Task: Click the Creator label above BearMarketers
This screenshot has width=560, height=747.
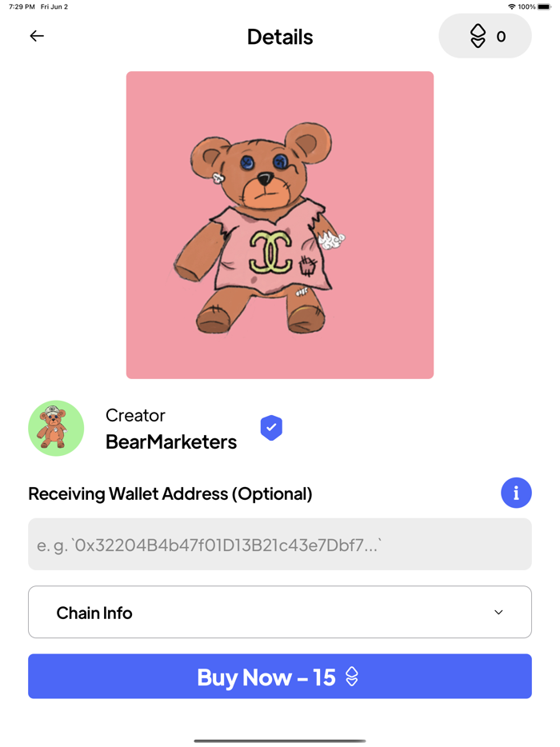Action: click(134, 414)
